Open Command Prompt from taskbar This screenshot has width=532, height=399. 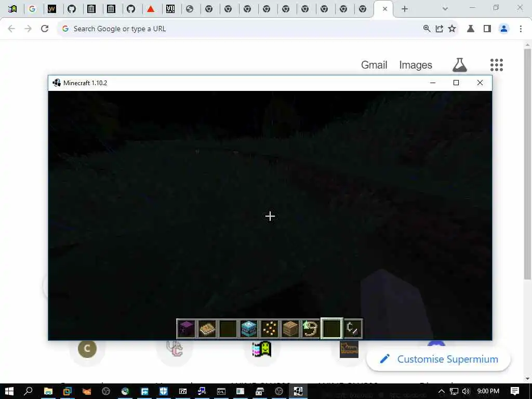[x=221, y=391]
